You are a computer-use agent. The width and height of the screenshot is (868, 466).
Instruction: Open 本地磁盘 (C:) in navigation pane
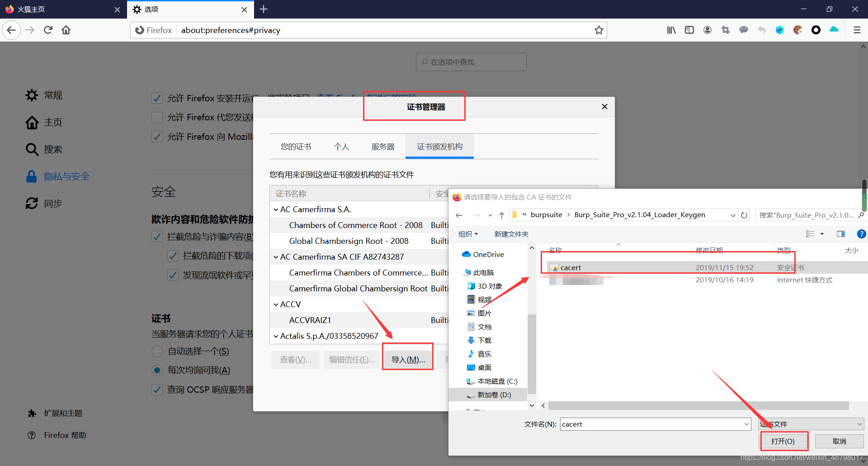click(x=492, y=381)
